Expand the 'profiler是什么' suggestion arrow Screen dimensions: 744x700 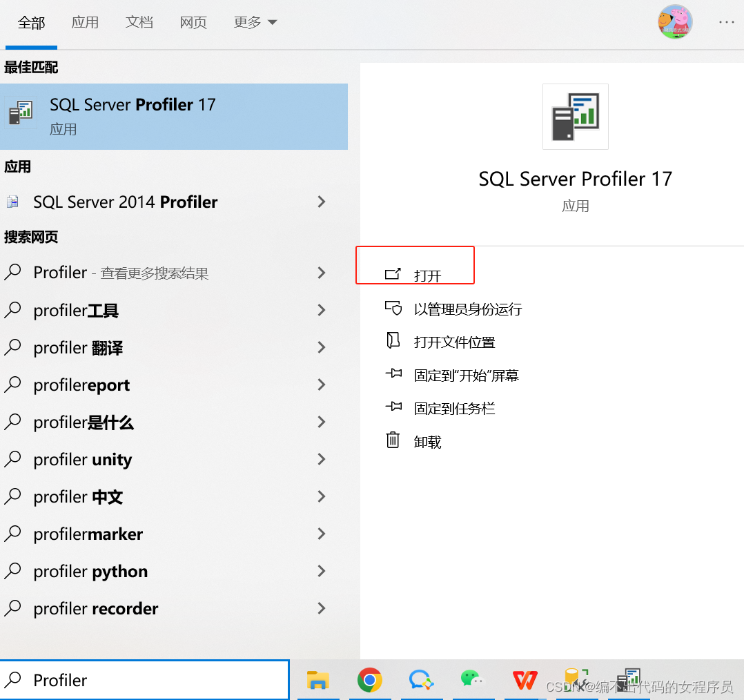(x=322, y=422)
